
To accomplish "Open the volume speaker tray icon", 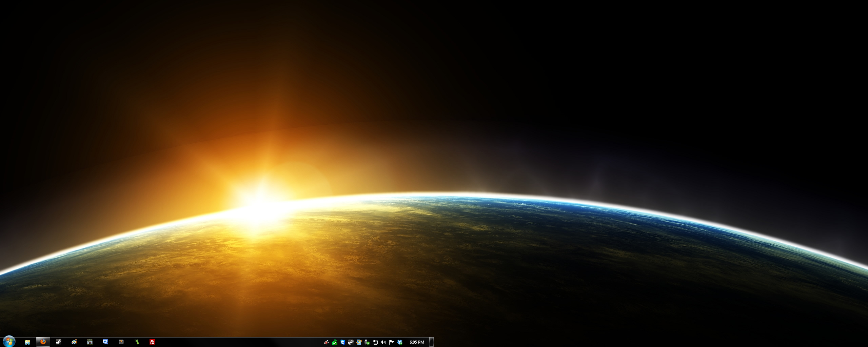I will (x=383, y=342).
